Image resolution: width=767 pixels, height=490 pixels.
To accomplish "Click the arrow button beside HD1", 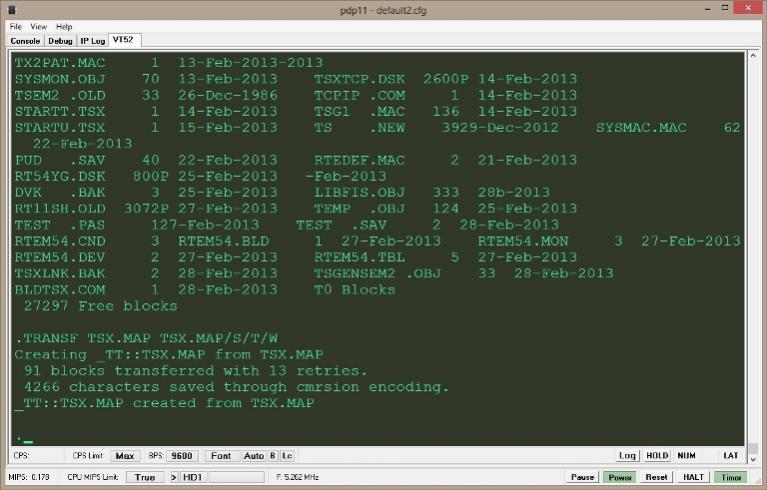I will click(172, 477).
